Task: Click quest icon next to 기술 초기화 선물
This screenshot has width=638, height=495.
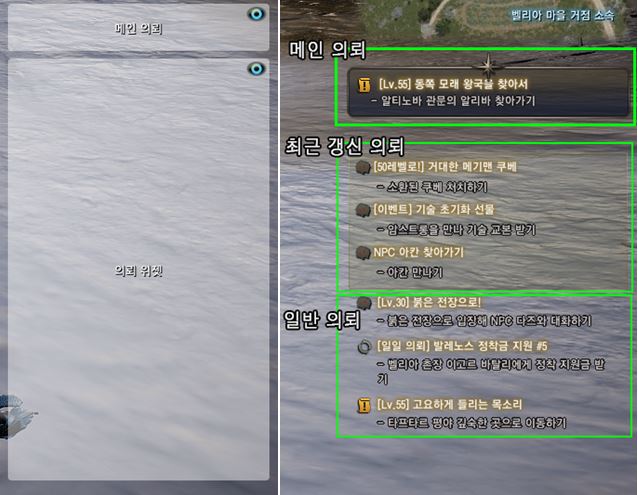Action: (363, 210)
